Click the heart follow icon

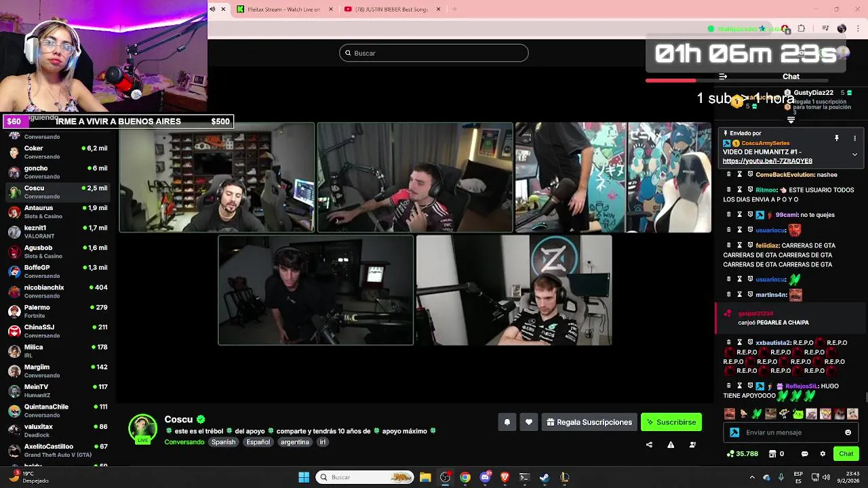pos(529,422)
